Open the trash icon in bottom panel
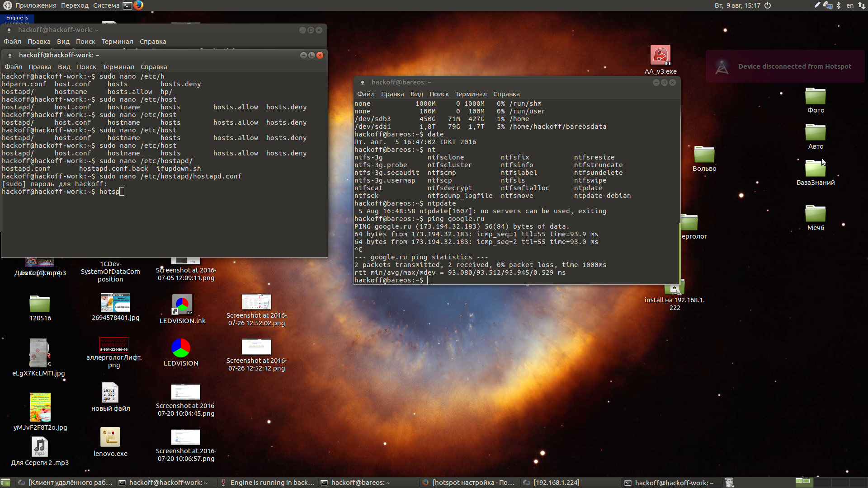 [729, 483]
